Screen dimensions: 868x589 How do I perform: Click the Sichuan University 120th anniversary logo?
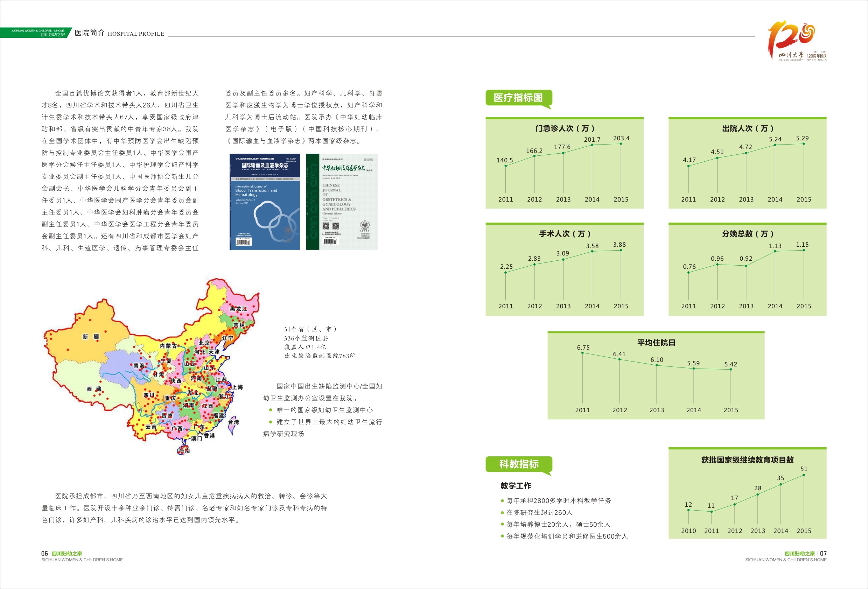click(x=797, y=41)
